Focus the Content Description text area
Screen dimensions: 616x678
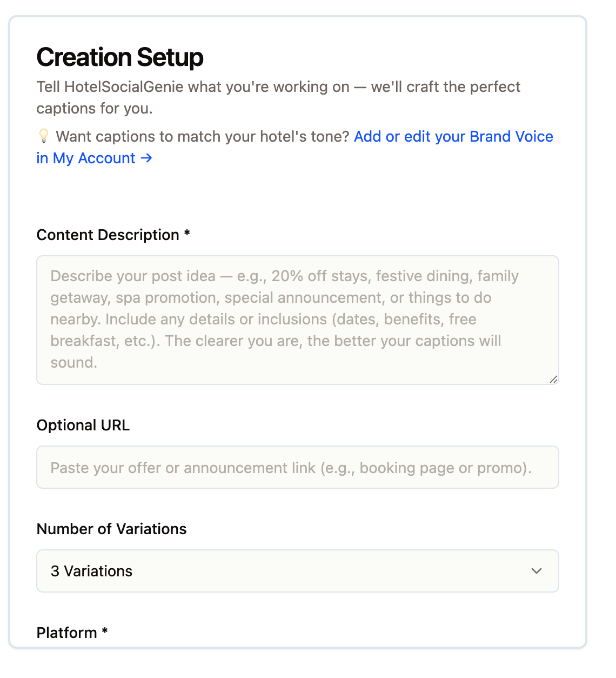[x=297, y=320]
